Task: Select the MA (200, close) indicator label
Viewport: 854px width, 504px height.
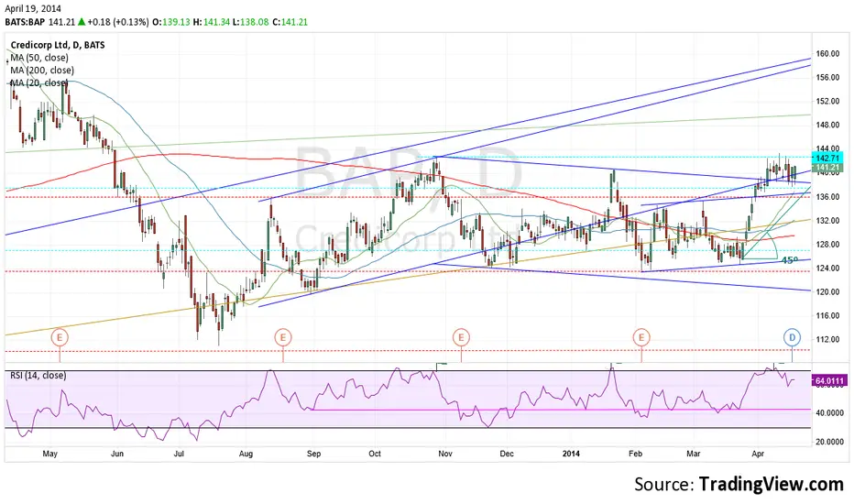Action: click(x=42, y=71)
